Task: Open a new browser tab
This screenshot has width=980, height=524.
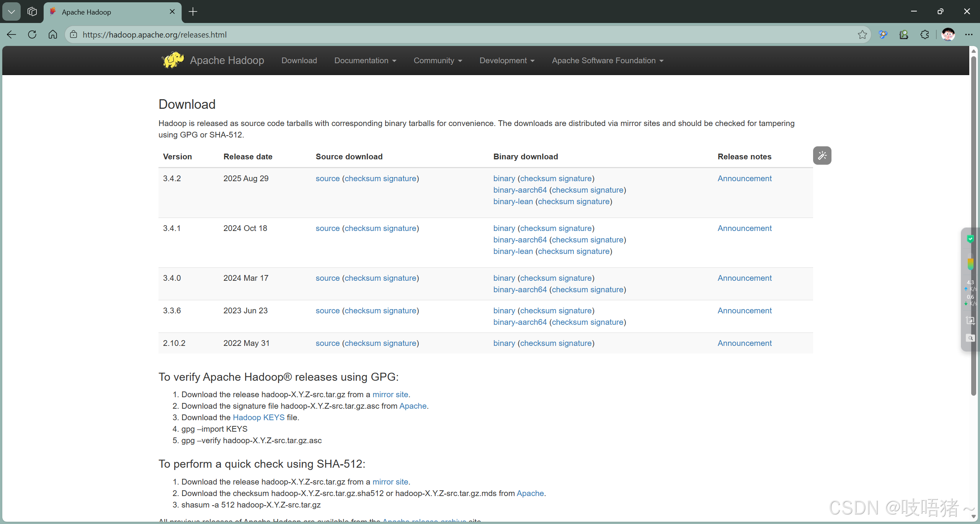Action: click(x=193, y=11)
